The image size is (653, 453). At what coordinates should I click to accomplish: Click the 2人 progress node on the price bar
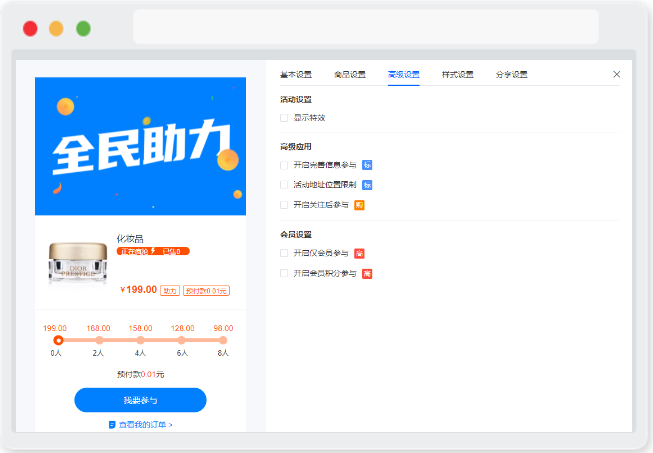99,340
